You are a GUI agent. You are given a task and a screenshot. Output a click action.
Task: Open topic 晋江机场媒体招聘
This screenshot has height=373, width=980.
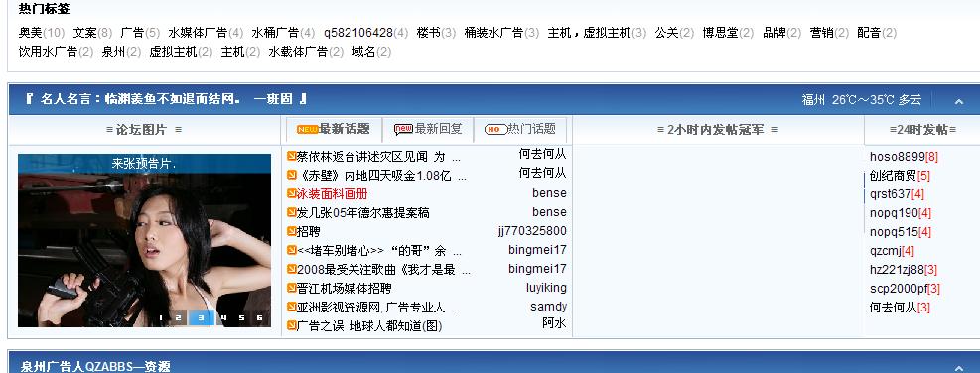click(x=344, y=288)
